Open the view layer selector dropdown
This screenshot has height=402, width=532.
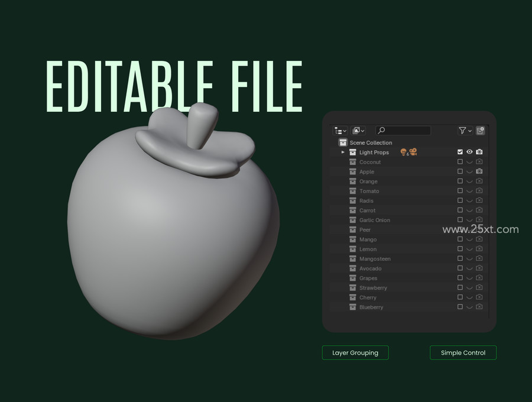click(358, 131)
